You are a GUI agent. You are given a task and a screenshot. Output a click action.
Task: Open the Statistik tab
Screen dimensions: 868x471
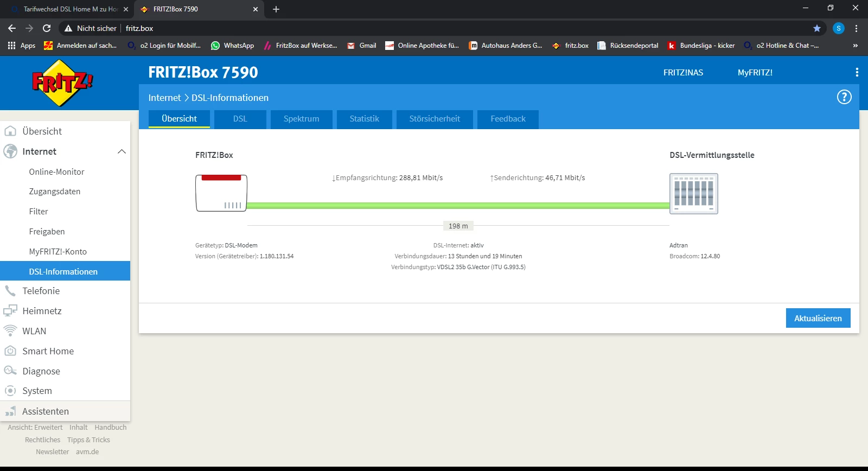(x=365, y=119)
